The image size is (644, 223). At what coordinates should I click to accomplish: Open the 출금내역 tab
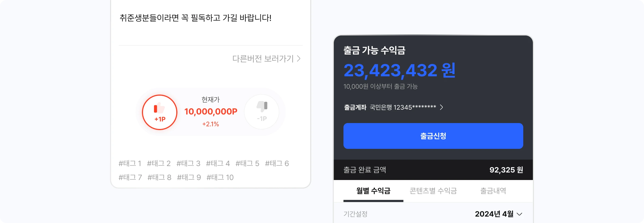click(493, 191)
